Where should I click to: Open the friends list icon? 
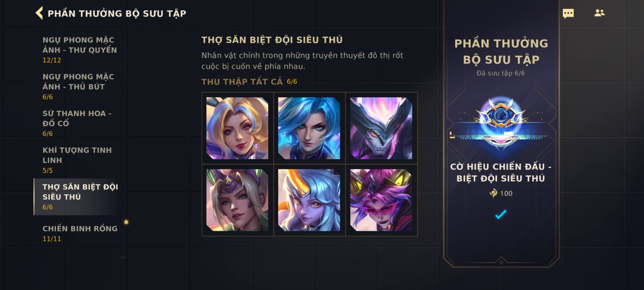coord(599,13)
